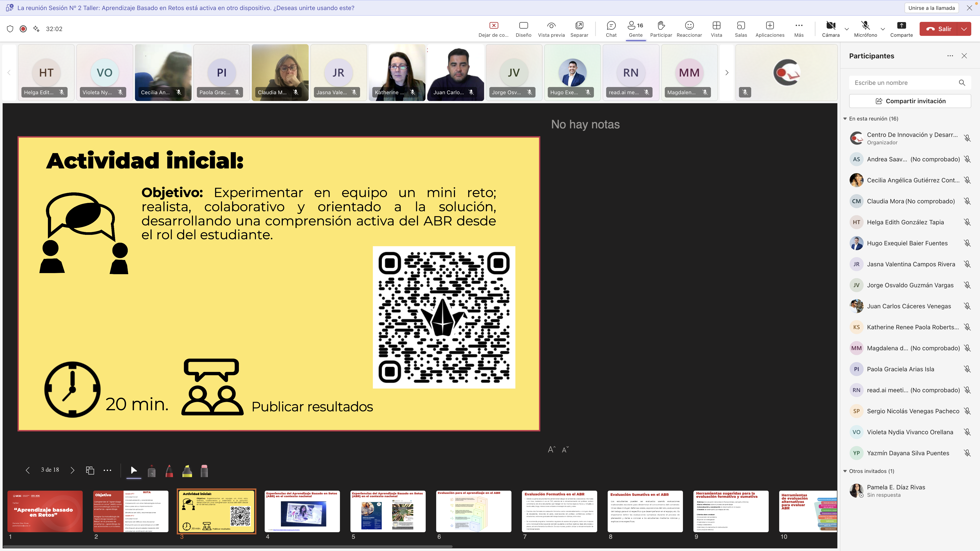The width and height of the screenshot is (980, 551).
Task: Click mute icon for Claudia Mora
Action: [967, 201]
